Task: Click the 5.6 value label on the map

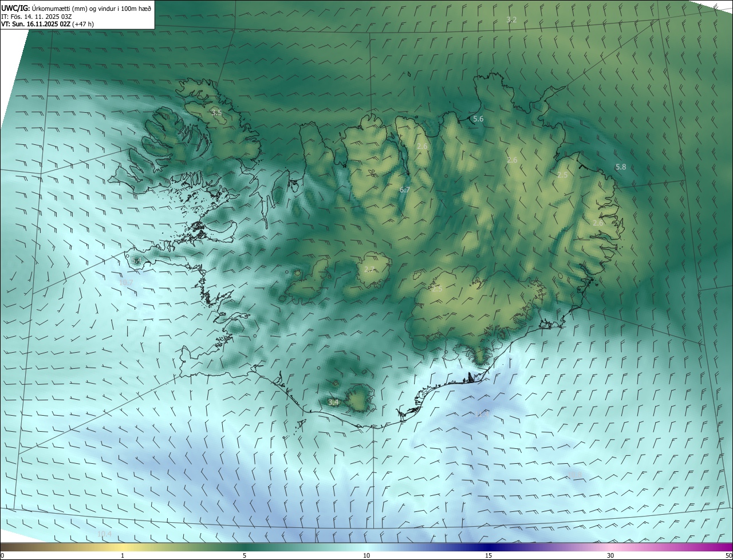Action: (x=478, y=119)
